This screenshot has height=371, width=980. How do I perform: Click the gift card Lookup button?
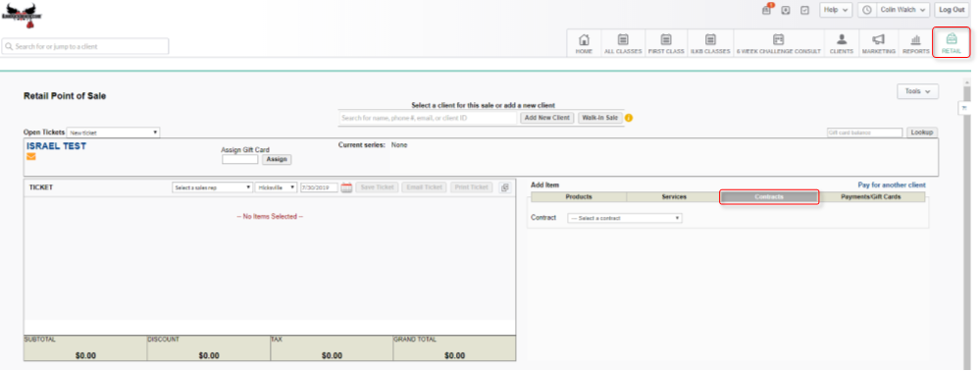click(922, 132)
